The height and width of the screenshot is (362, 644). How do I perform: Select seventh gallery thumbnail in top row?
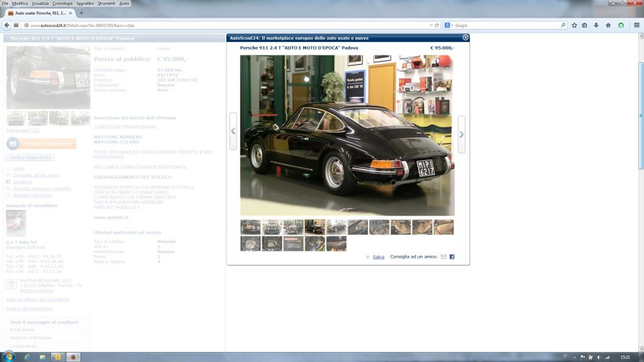[379, 227]
